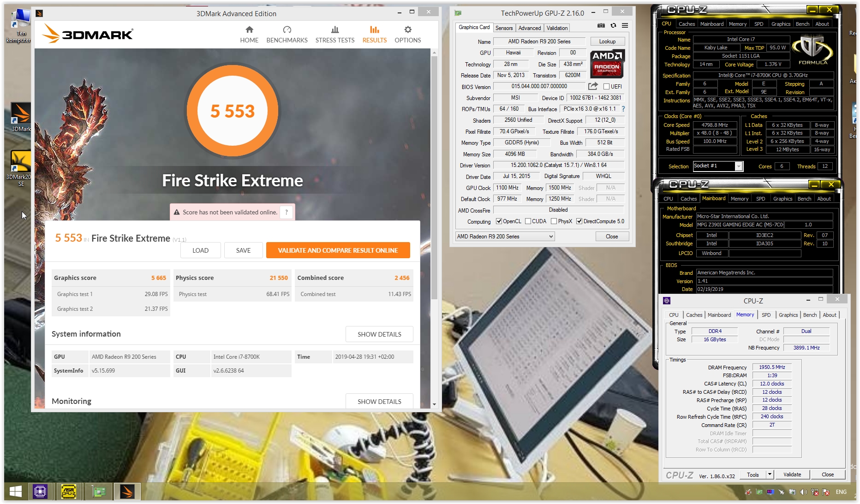
Task: Switch to the Validation tab in GPU-Z
Action: click(x=557, y=28)
